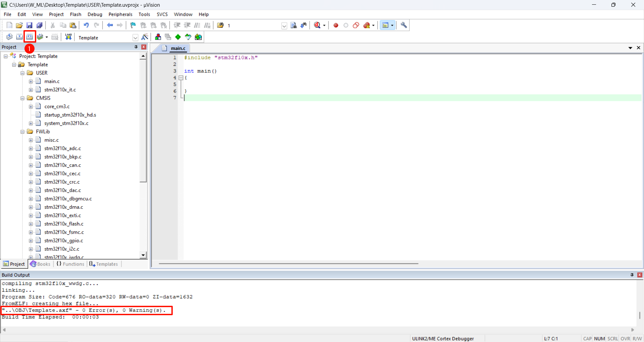This screenshot has height=342, width=644.
Task: Switch to the Templates tab
Action: pyautogui.click(x=104, y=264)
